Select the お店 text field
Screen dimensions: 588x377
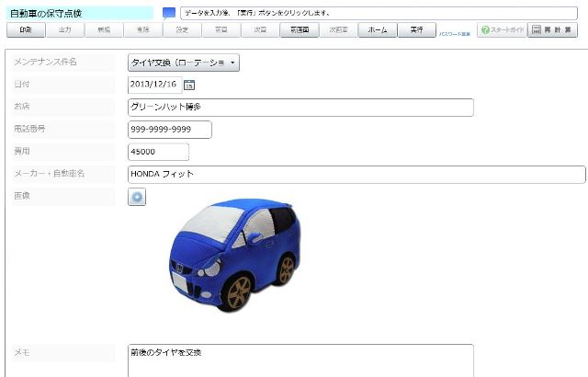coord(300,108)
